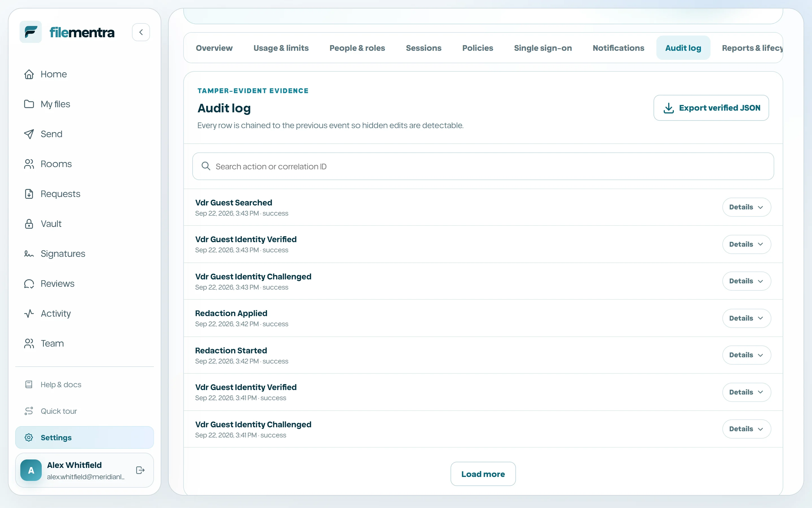Click the Reviews speech bubble icon
This screenshot has height=508, width=812.
(x=29, y=284)
